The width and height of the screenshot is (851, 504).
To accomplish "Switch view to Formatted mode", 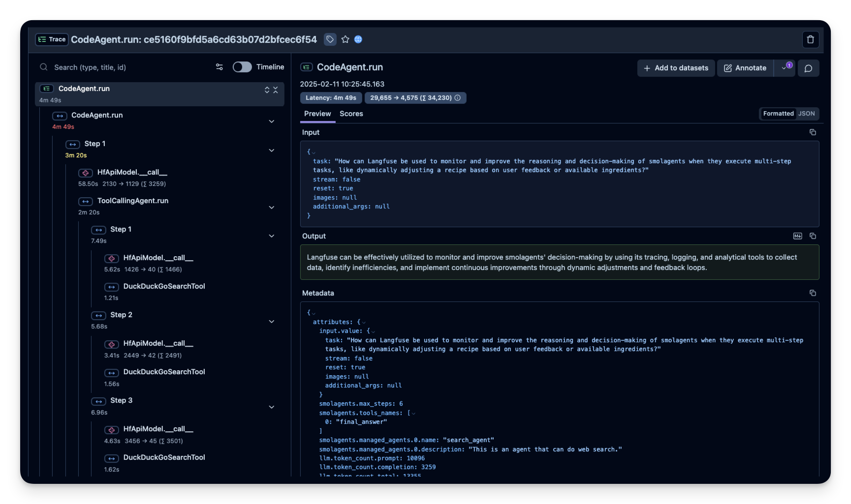I will 778,114.
